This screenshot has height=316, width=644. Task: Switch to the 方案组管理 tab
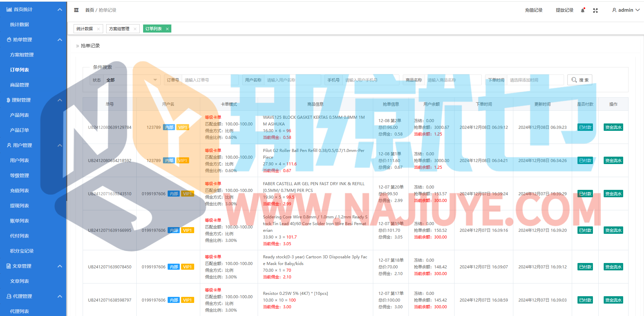(x=119, y=29)
